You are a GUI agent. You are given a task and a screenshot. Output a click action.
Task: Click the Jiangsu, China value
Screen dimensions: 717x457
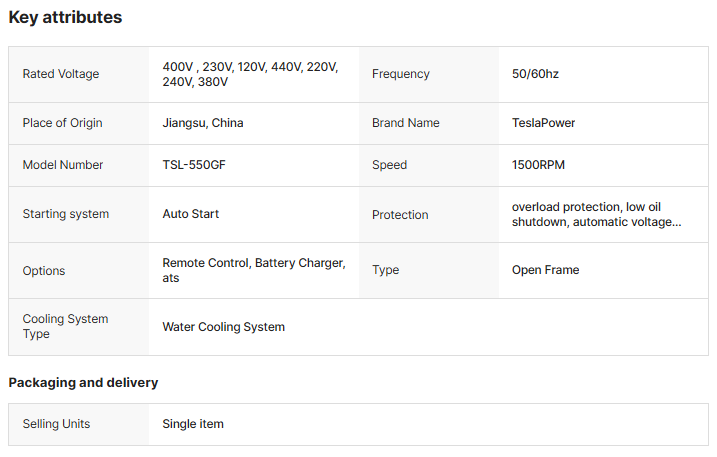tap(203, 123)
